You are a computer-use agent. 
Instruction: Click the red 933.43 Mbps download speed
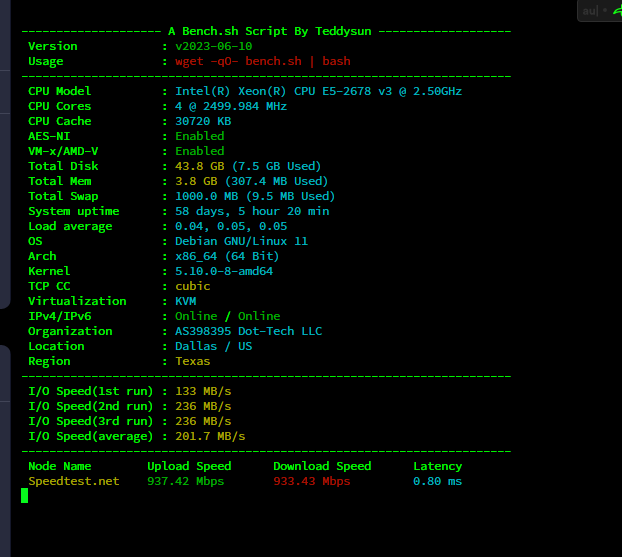point(312,481)
